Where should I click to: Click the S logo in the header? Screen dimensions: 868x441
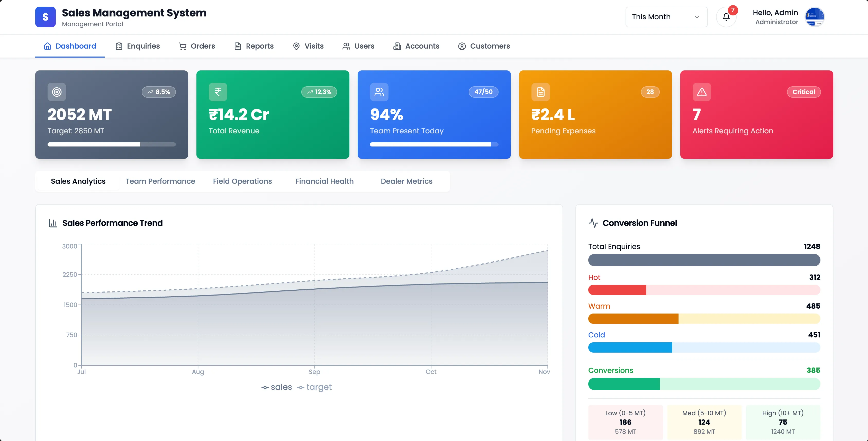coord(45,17)
